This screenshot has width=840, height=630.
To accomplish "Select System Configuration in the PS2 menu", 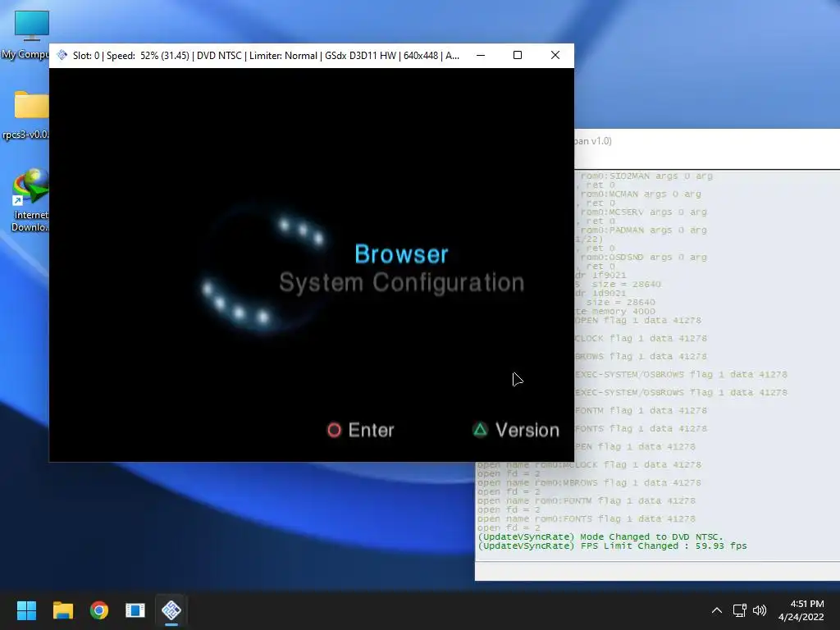I will [401, 282].
